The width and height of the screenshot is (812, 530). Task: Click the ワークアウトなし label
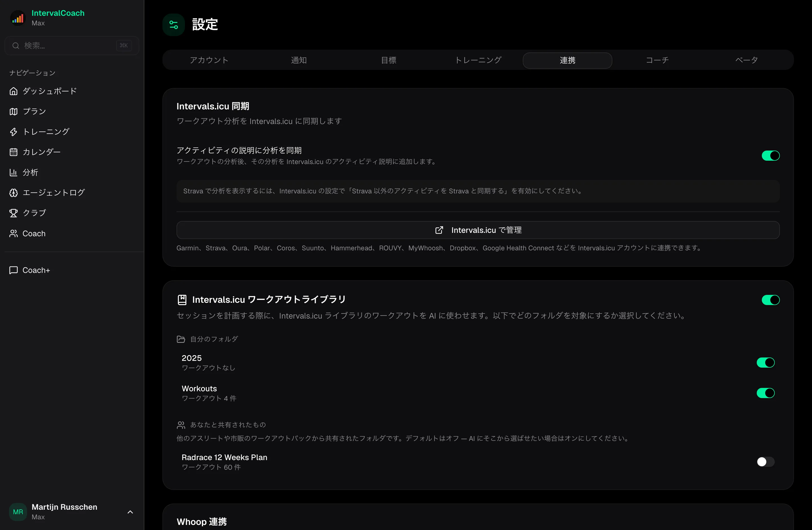pyautogui.click(x=208, y=368)
